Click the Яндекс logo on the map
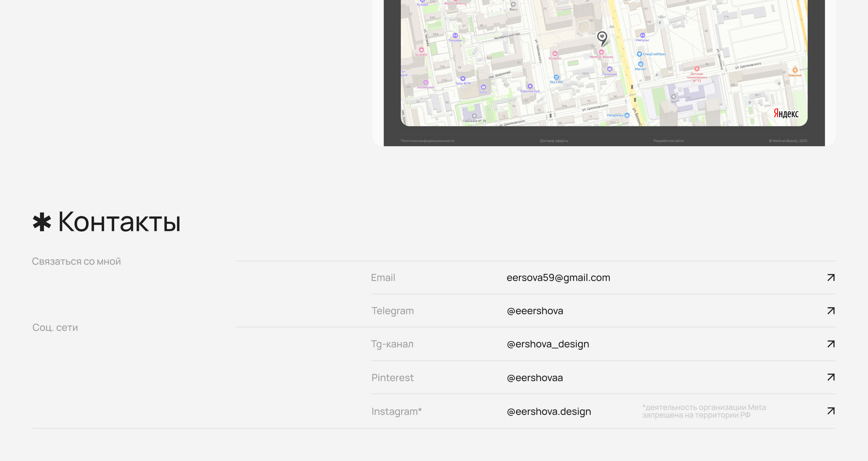The width and height of the screenshot is (868, 461). [x=786, y=113]
